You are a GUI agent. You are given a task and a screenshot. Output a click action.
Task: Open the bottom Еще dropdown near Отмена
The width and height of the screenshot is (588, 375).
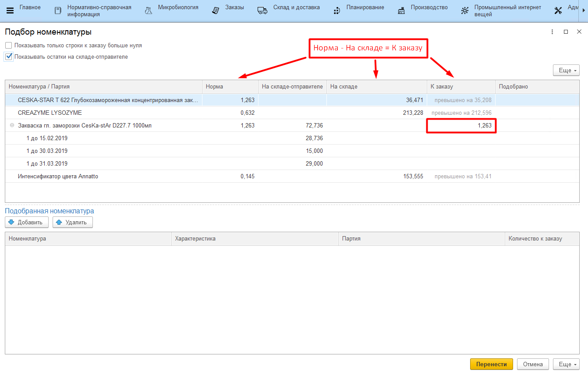tap(566, 364)
